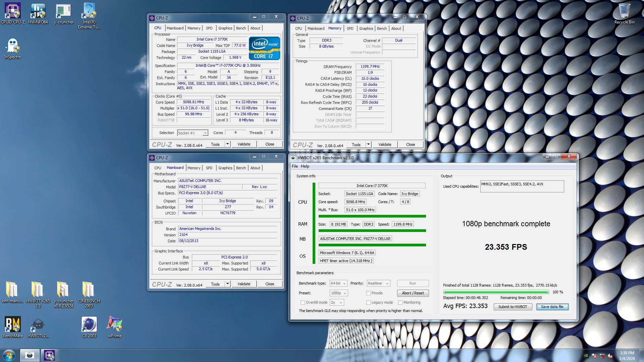Click the muted volume tray icon
644x362 pixels.
[610, 356]
